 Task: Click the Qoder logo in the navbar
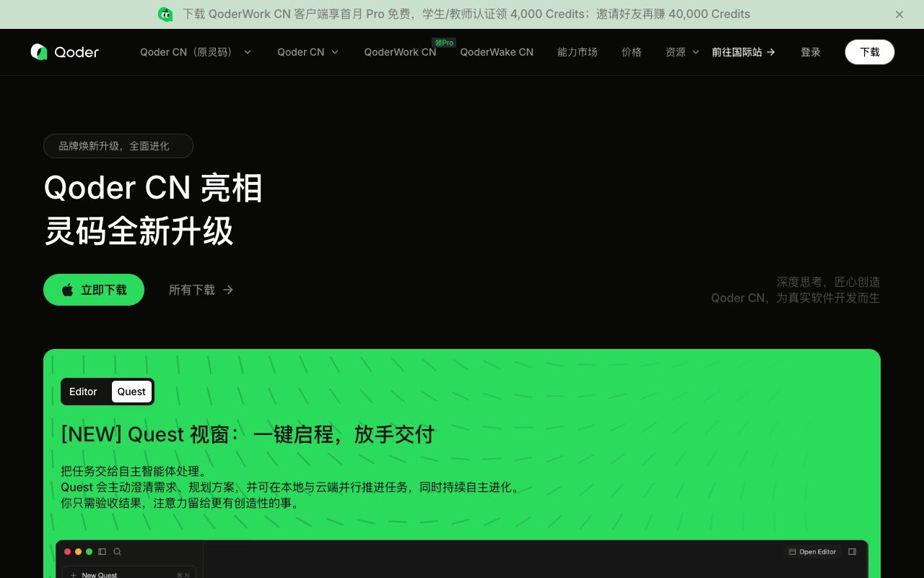pyautogui.click(x=65, y=52)
